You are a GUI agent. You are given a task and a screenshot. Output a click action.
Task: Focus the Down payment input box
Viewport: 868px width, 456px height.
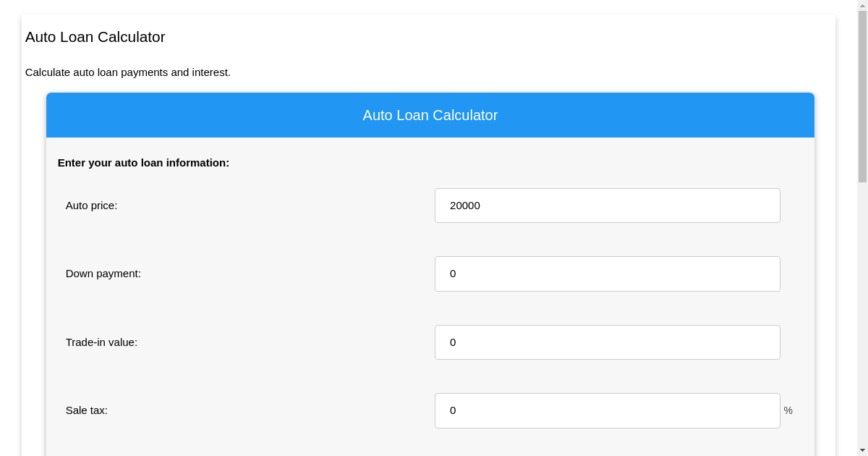(607, 274)
